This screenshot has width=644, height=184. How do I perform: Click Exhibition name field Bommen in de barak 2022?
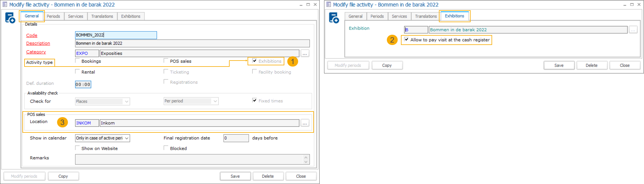coord(528,30)
